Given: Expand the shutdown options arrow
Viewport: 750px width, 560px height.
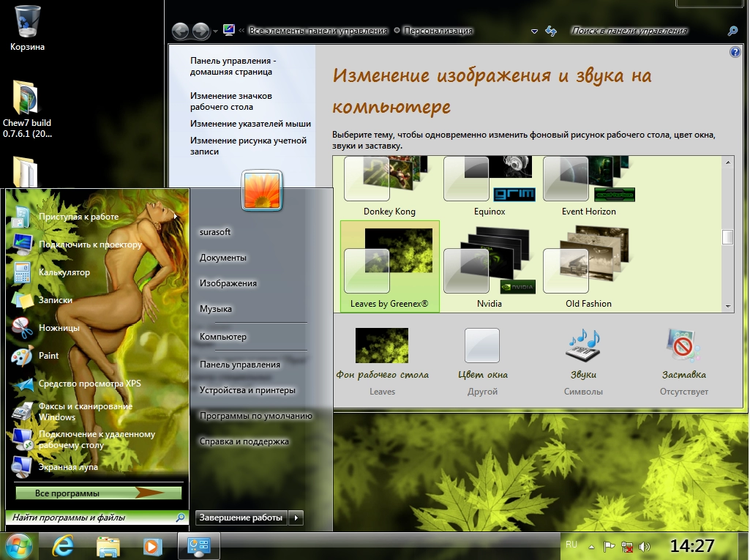Looking at the screenshot, I should point(296,518).
